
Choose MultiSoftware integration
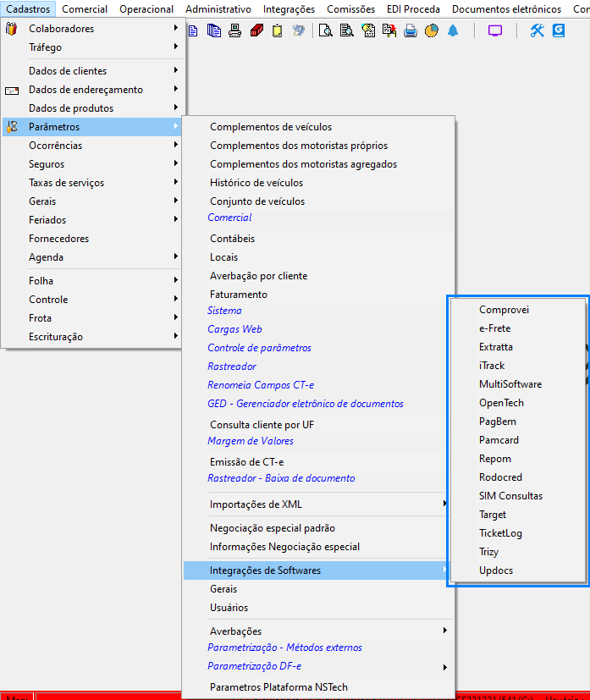(518, 384)
